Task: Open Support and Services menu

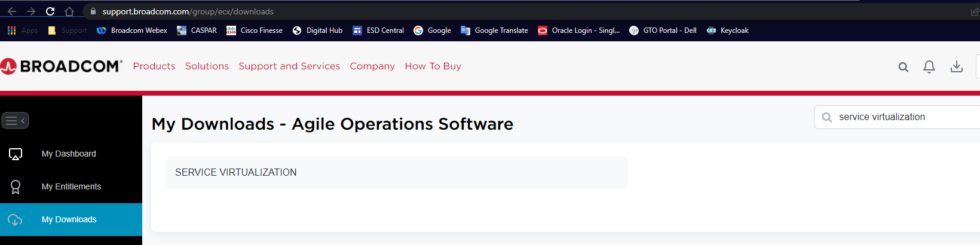Action: (289, 66)
